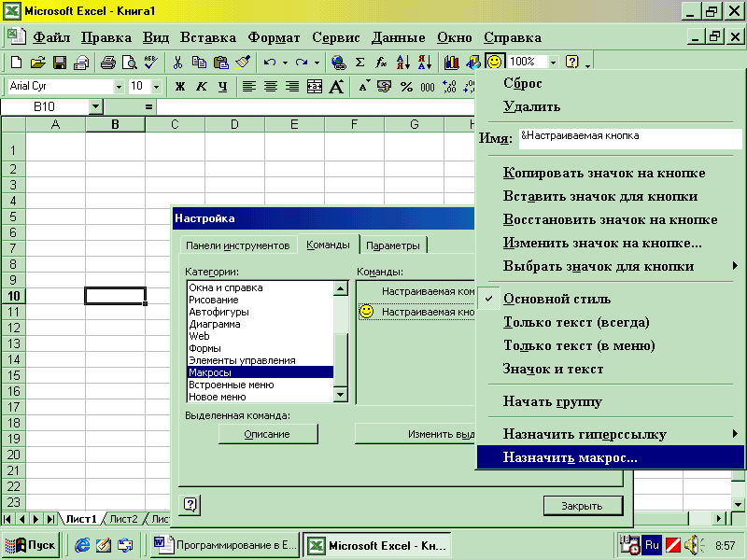
Task: Undo the last action
Action: coord(270,62)
